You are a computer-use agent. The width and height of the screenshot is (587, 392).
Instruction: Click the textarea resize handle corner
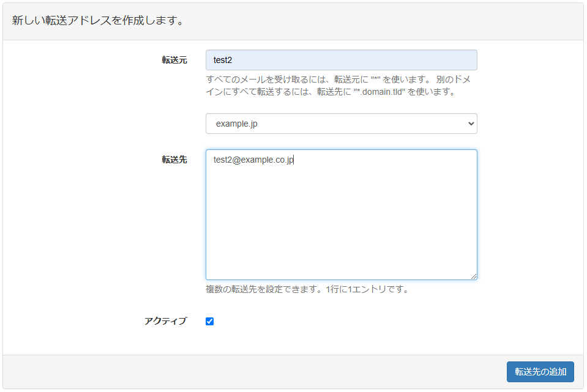[474, 276]
